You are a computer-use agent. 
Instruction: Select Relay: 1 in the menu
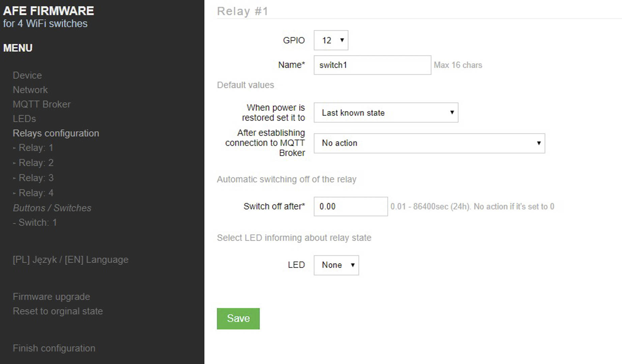33,148
